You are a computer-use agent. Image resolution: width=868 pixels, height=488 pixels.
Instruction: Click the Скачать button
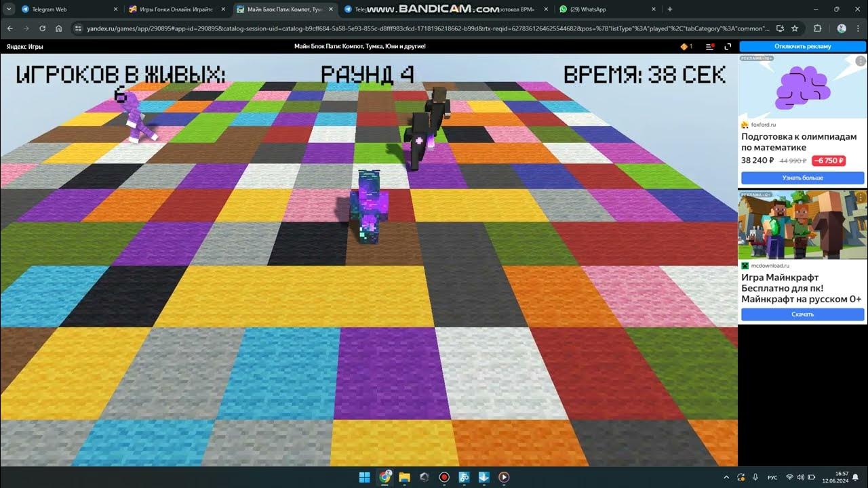803,314
